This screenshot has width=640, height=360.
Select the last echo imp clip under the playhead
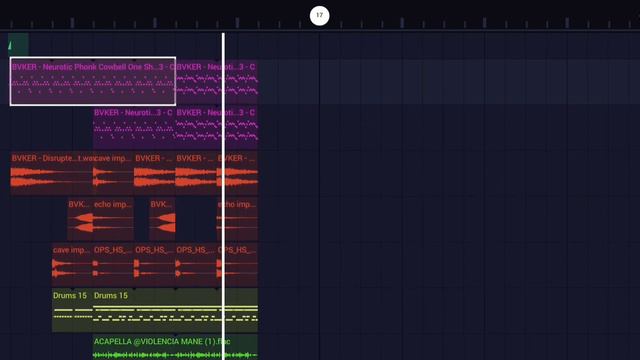(x=237, y=219)
